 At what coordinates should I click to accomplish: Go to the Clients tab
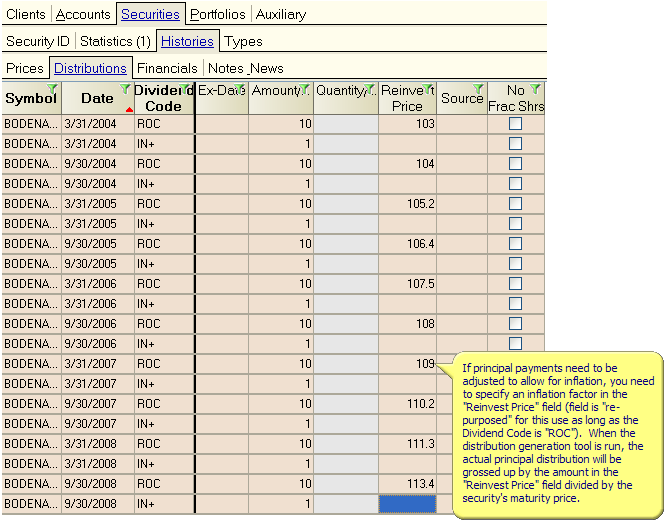point(25,14)
